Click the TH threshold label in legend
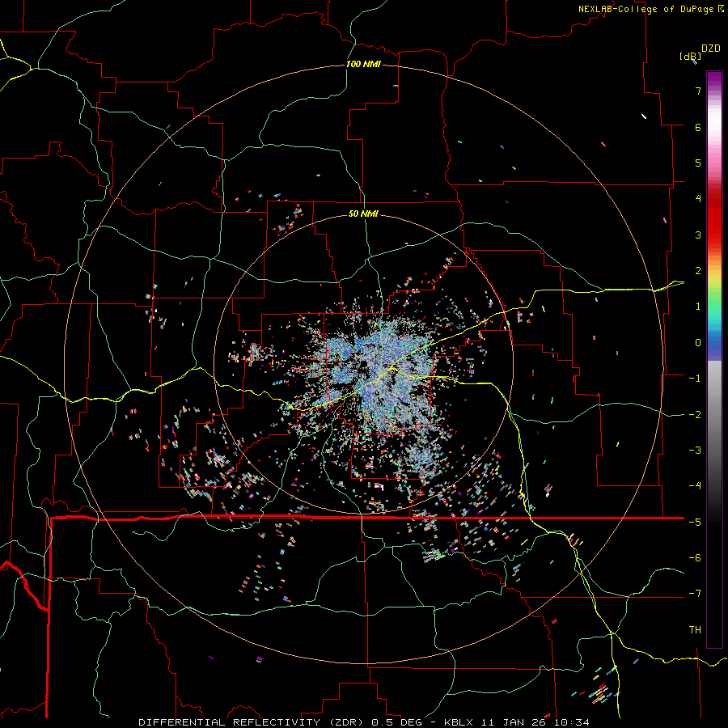Screen dimensions: 728x728 pyautogui.click(x=695, y=630)
